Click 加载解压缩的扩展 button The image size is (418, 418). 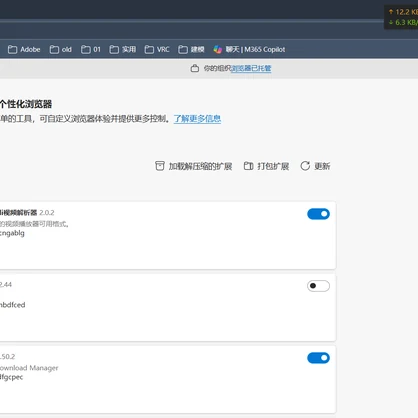[x=194, y=166]
